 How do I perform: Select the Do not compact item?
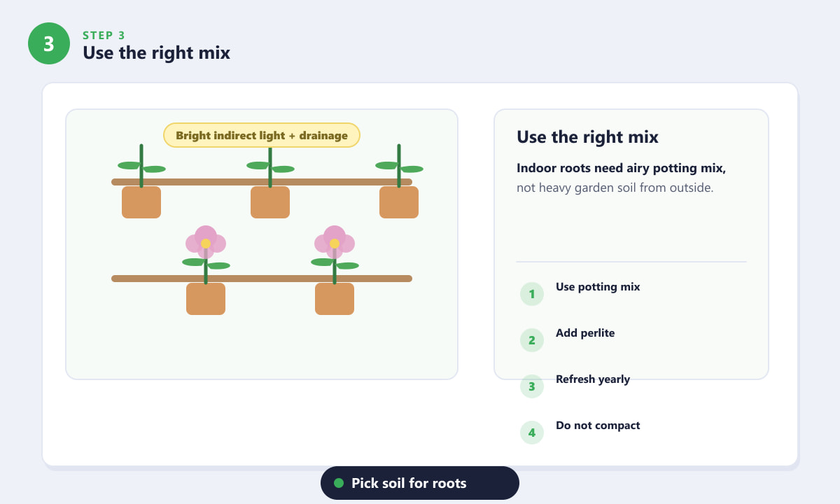[598, 426]
